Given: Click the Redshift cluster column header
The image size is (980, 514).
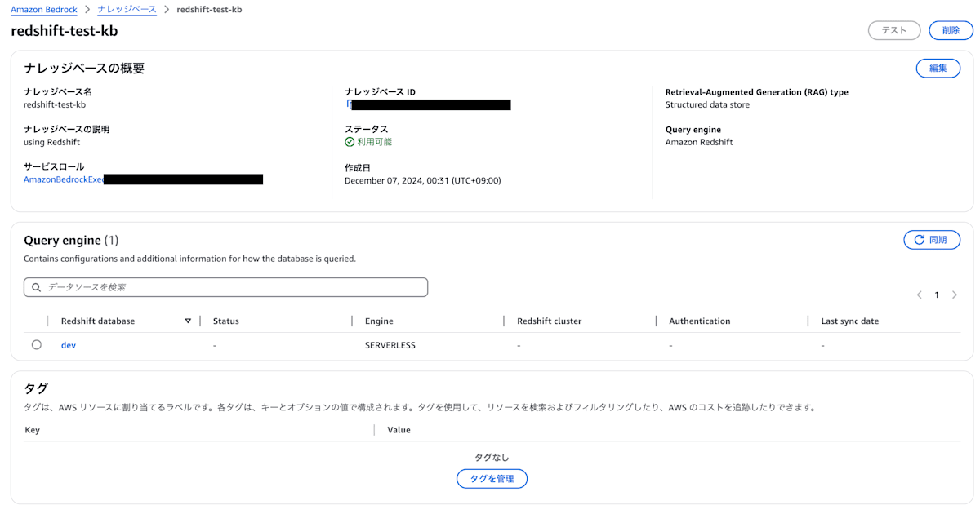Looking at the screenshot, I should click(x=550, y=321).
